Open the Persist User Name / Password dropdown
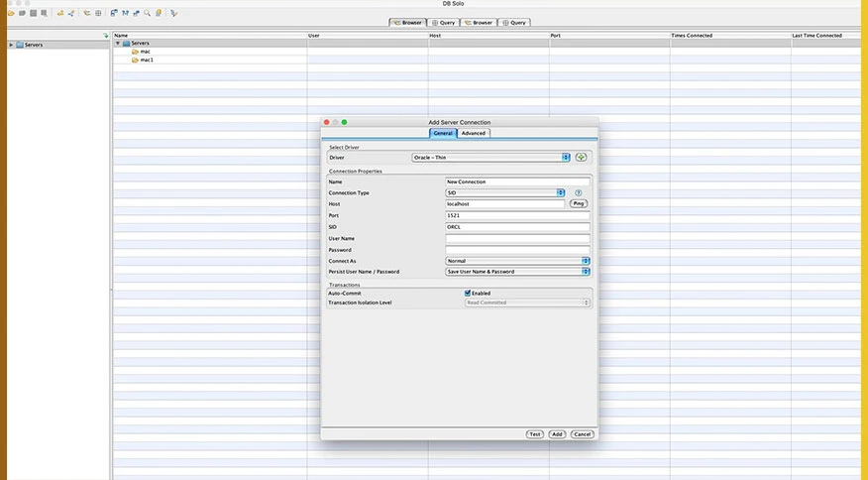Viewport: 868px width, 480px height. (517, 272)
